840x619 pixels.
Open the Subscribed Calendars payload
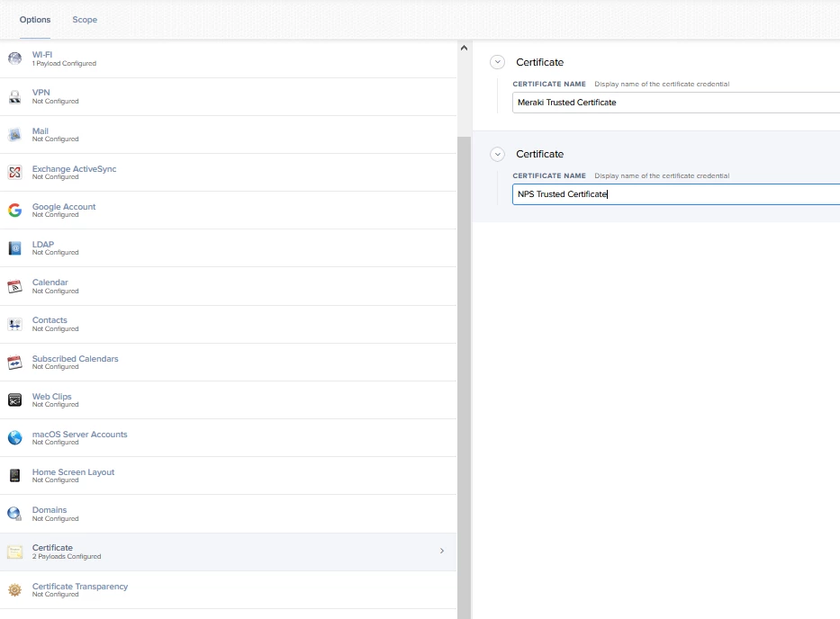tap(228, 363)
